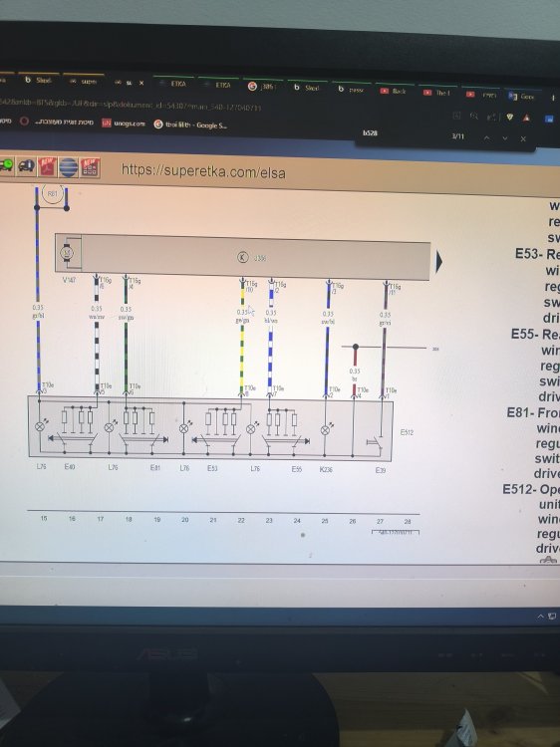Click the E39 switch label
The image size is (560, 747).
pos(380,470)
